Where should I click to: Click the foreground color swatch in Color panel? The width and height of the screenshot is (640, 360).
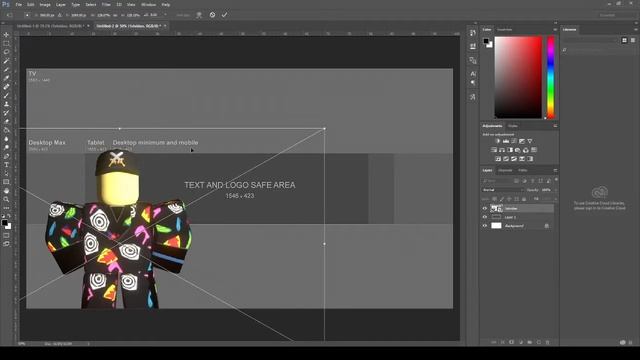point(486,41)
